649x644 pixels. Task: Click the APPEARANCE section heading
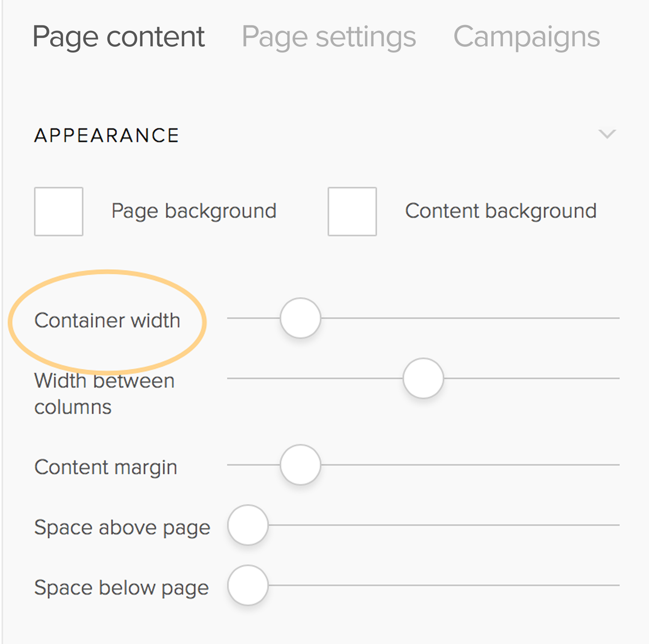pyautogui.click(x=107, y=136)
